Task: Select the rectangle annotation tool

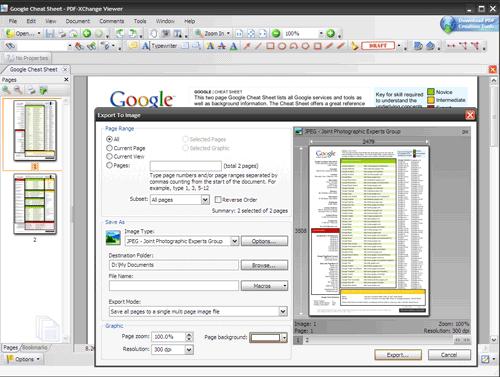Action: [270, 46]
